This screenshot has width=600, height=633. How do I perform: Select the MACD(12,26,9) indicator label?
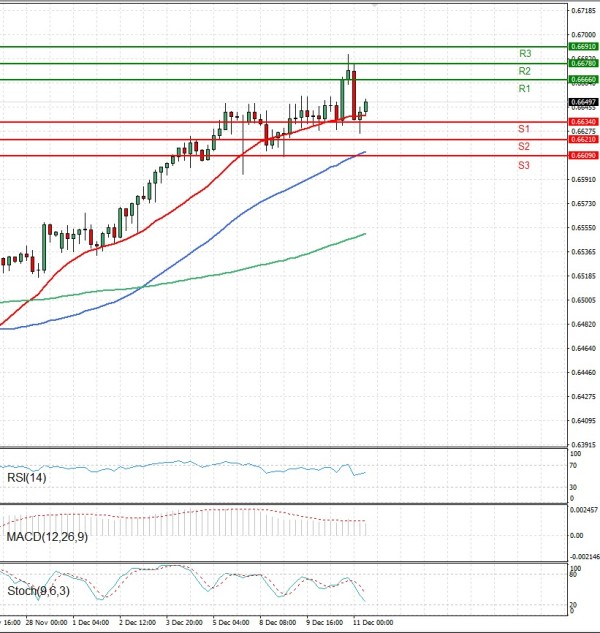click(47, 537)
